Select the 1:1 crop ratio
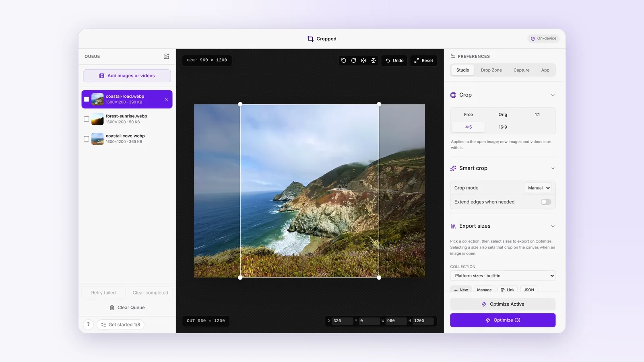 tap(537, 115)
